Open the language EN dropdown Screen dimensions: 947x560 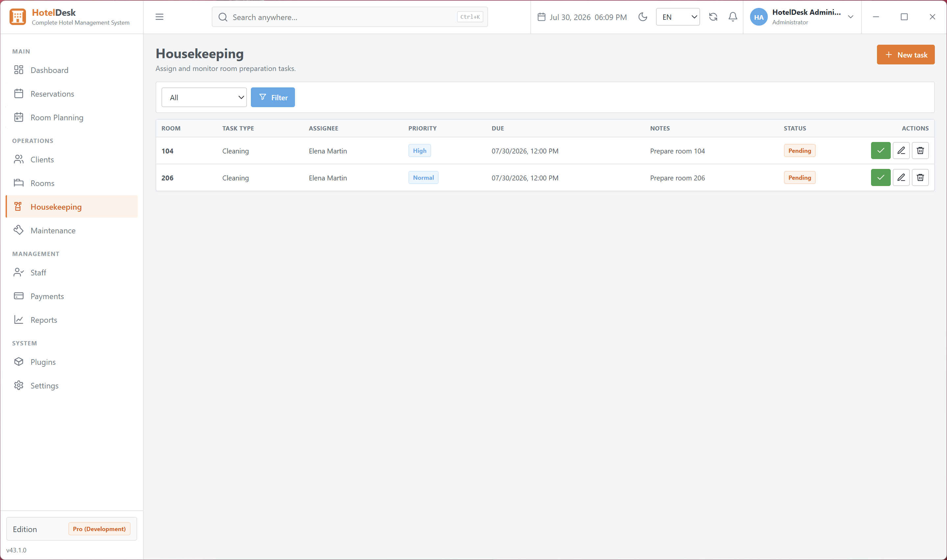point(678,17)
